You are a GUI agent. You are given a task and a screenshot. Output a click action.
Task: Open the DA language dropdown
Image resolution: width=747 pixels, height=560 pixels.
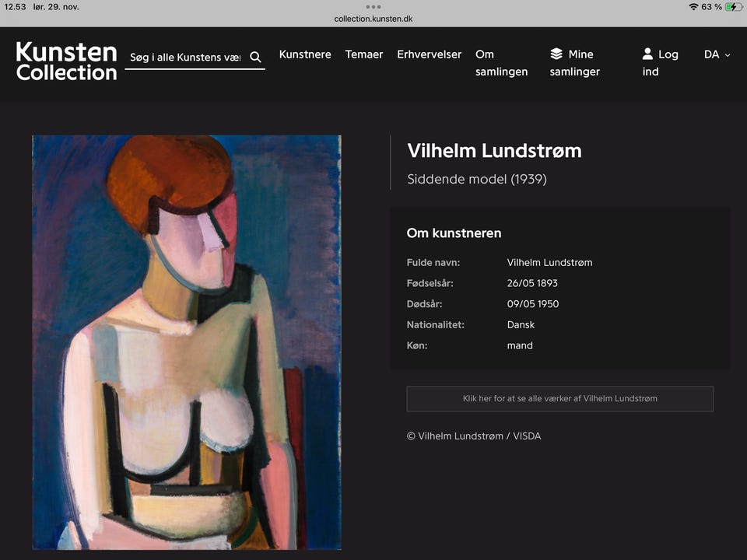[x=710, y=54]
